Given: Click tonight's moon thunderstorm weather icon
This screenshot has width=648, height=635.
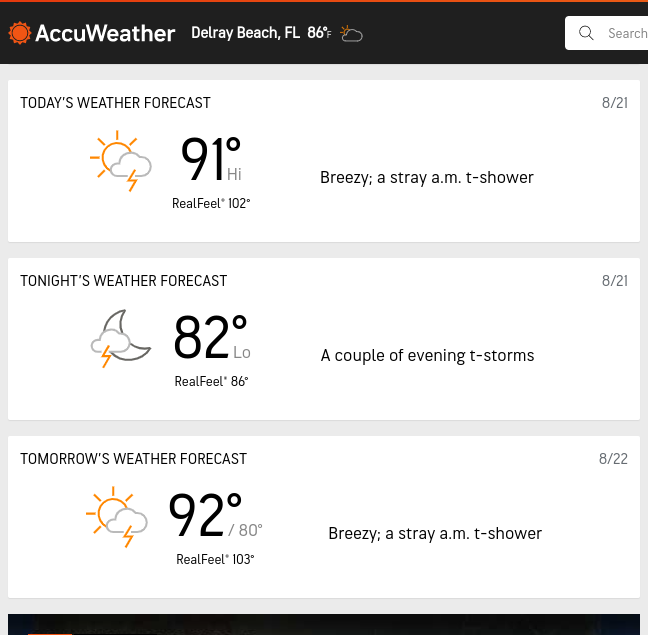Looking at the screenshot, I should click(121, 338).
